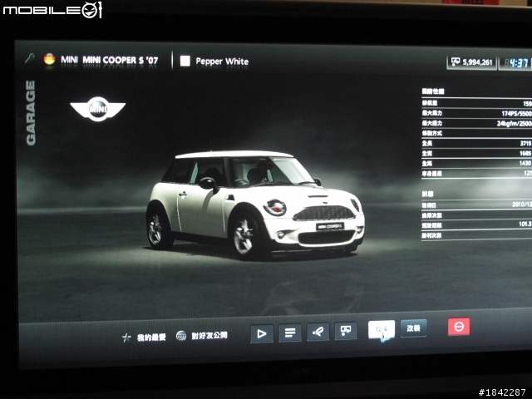The image size is (532, 399).
Task: Click the 101.3 driving distance value
Action: [525, 224]
